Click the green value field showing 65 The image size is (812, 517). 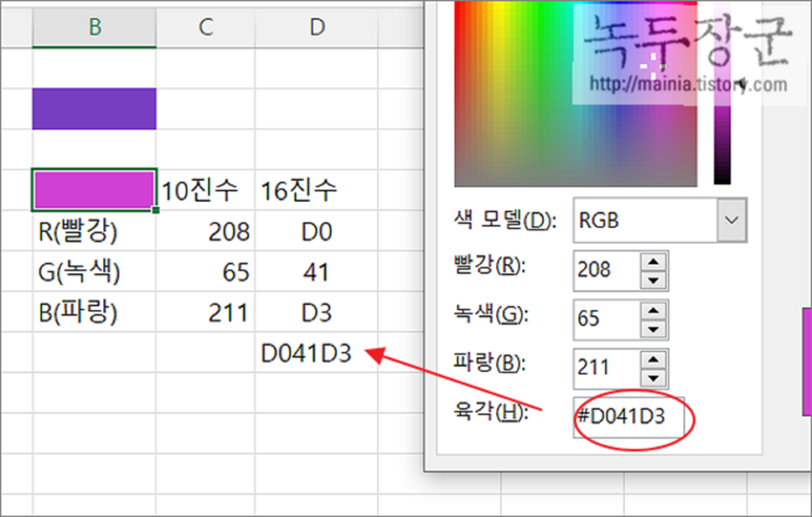coord(607,319)
